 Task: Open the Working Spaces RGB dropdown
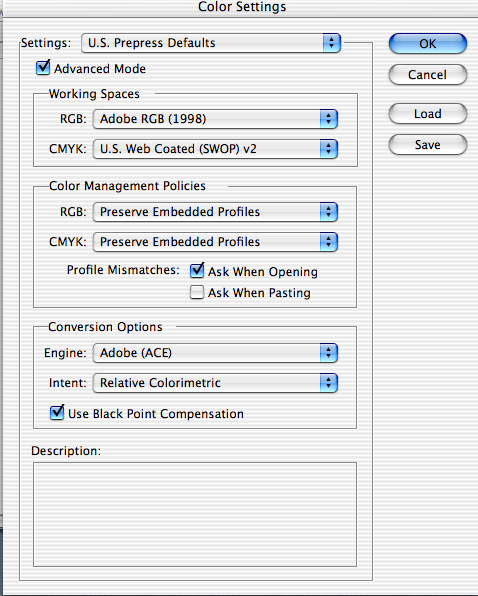point(215,119)
